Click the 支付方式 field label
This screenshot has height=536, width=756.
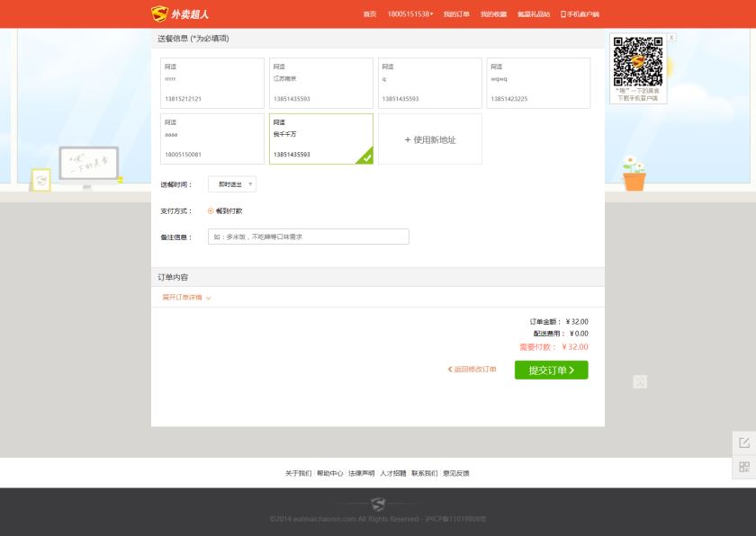(x=176, y=211)
